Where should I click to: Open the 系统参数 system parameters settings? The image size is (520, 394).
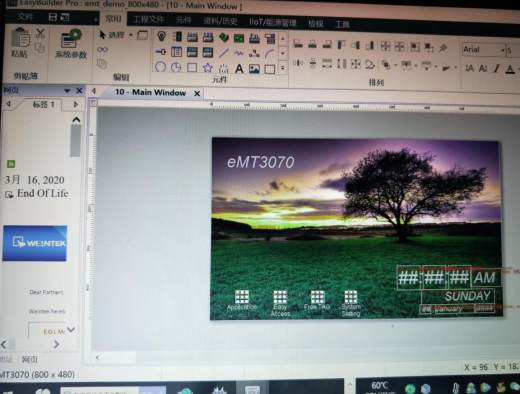[71, 44]
